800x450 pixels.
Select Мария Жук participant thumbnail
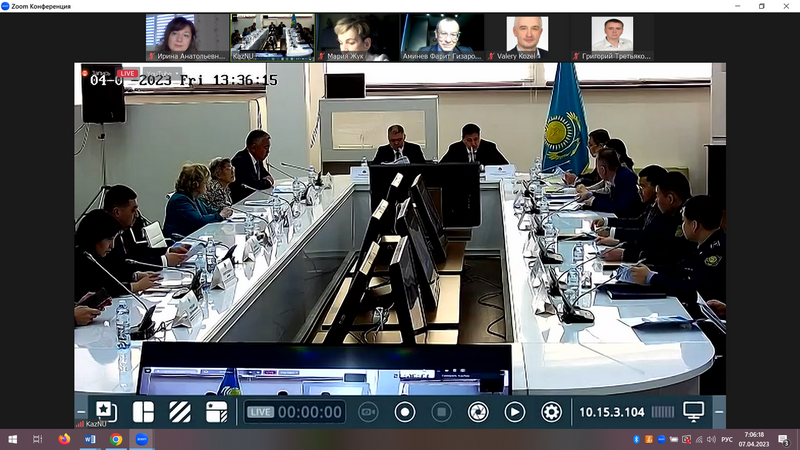click(357, 38)
